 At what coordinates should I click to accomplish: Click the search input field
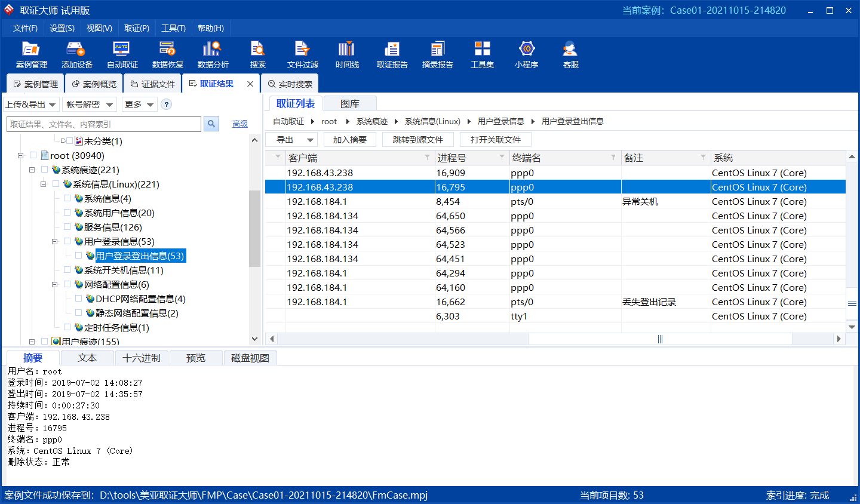(104, 124)
